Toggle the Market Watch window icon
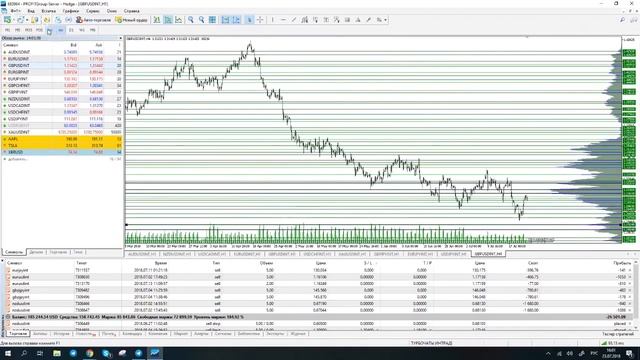Screen dimensions: 640x360 [x=35, y=20]
